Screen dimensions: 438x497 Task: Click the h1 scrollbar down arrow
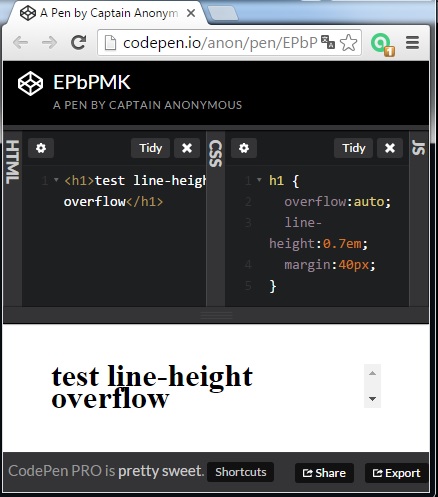point(372,399)
